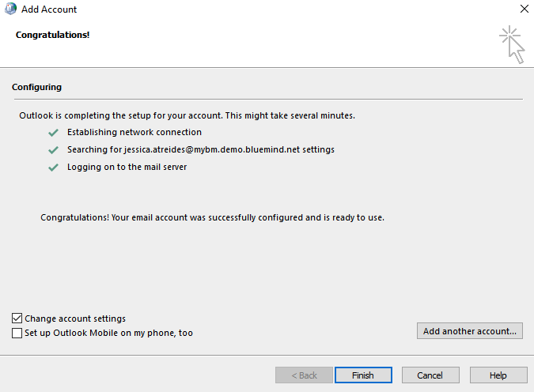This screenshot has width=534, height=392.
Task: Close the Add Account dialog with X
Action: [525, 9]
